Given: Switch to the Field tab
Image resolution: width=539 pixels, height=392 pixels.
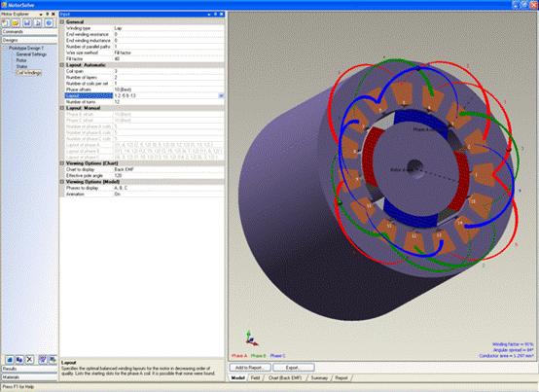Looking at the screenshot, I should tap(255, 378).
